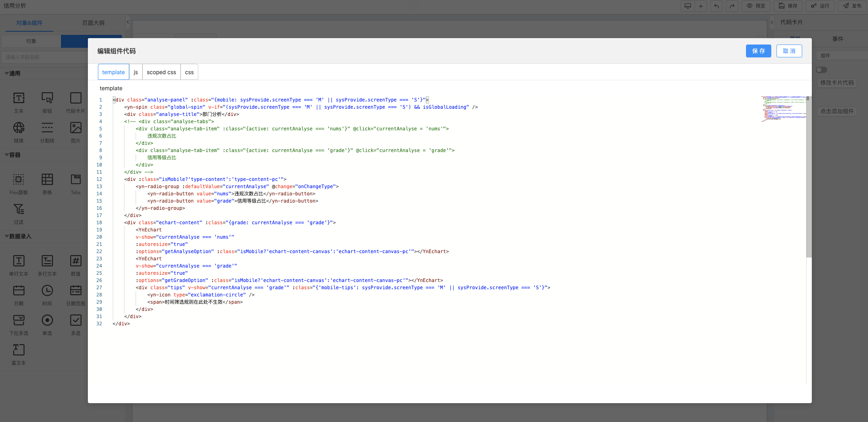This screenshot has width=868, height=422.
Task: Click 预览 preview button
Action: pos(756,6)
